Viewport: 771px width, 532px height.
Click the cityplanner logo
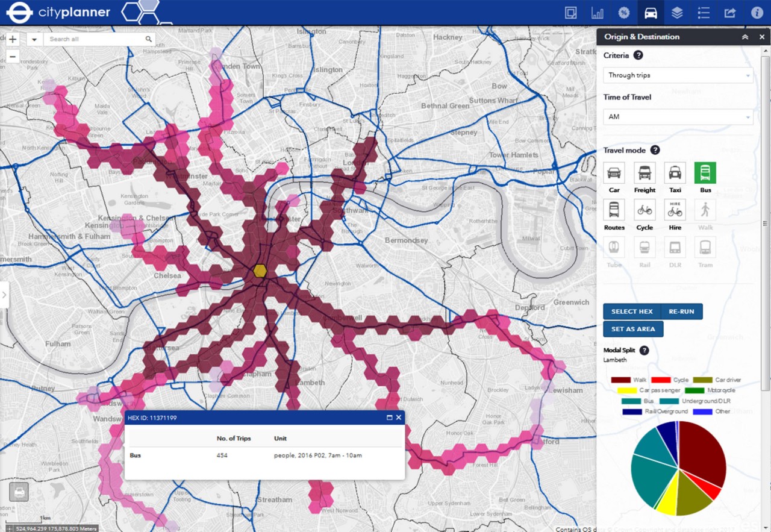[58, 12]
